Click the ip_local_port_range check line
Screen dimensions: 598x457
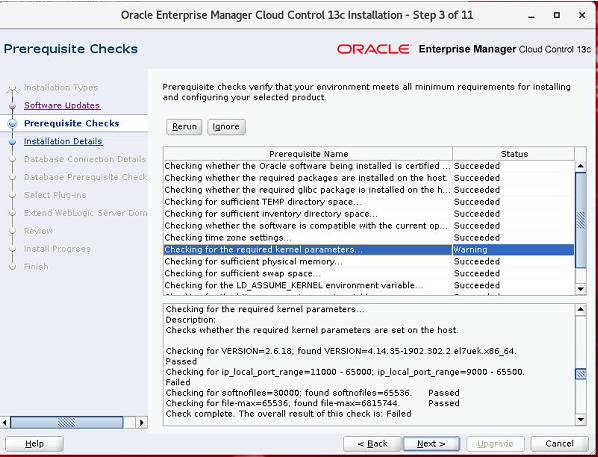click(345, 372)
